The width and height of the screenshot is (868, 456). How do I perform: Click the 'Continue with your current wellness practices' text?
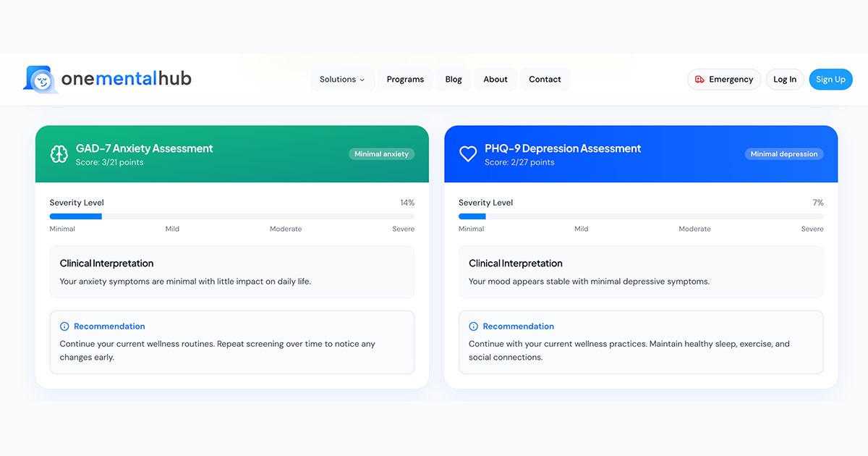coord(629,350)
